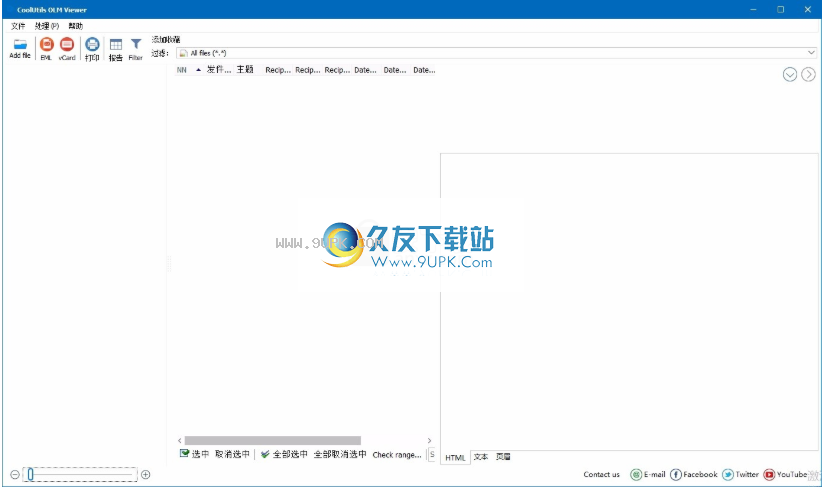Maximize the CoolUtils OLM Viewer window

pyautogui.click(x=781, y=9)
